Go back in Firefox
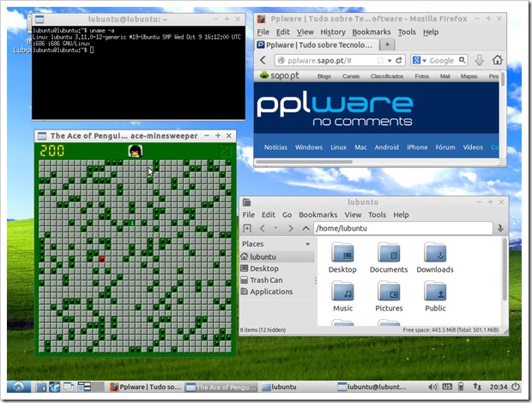Image resolution: width=532 pixels, height=403 pixels. tap(263, 60)
